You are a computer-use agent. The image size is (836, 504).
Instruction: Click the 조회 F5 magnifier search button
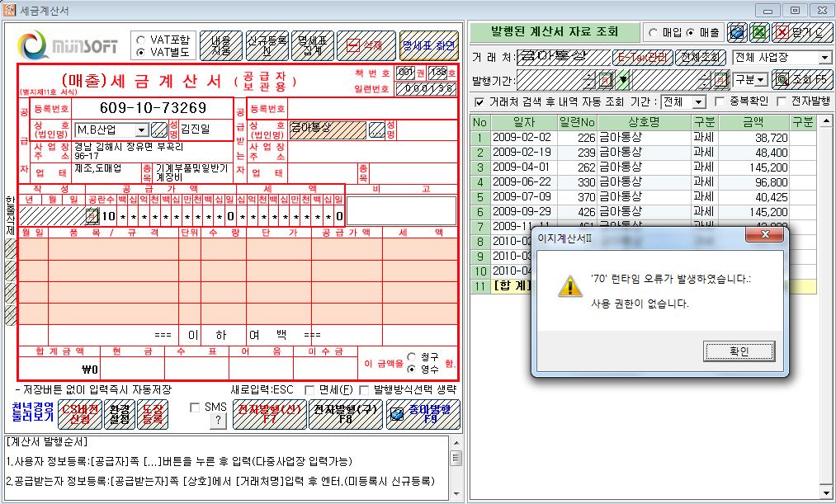click(802, 80)
